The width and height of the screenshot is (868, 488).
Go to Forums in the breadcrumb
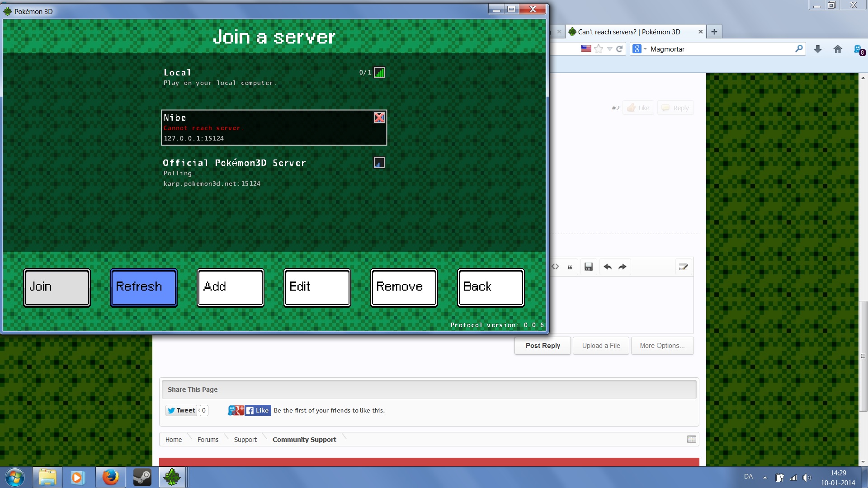tap(208, 440)
